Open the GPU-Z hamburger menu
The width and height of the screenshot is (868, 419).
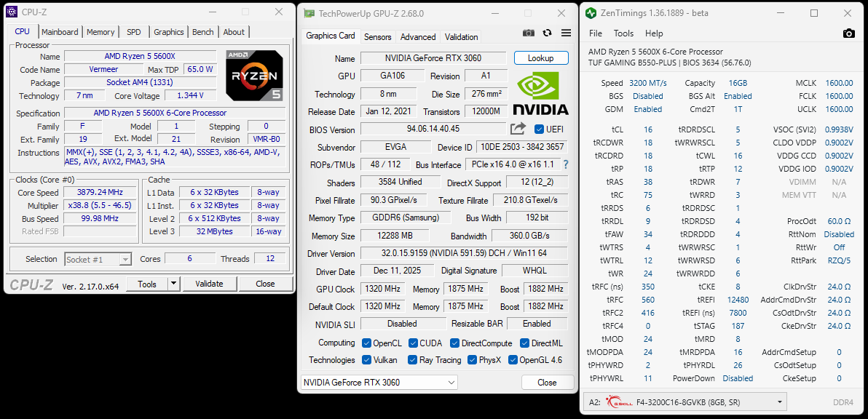click(x=566, y=33)
